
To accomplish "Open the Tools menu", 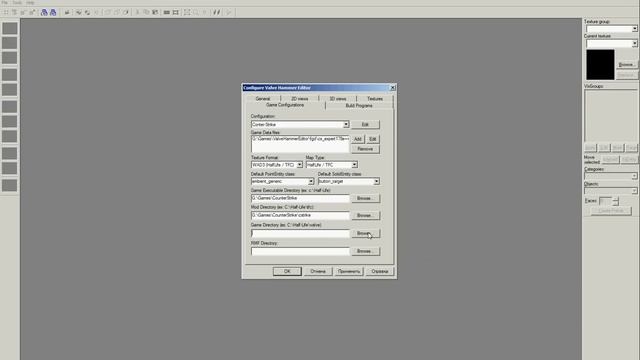I will coord(17,2).
